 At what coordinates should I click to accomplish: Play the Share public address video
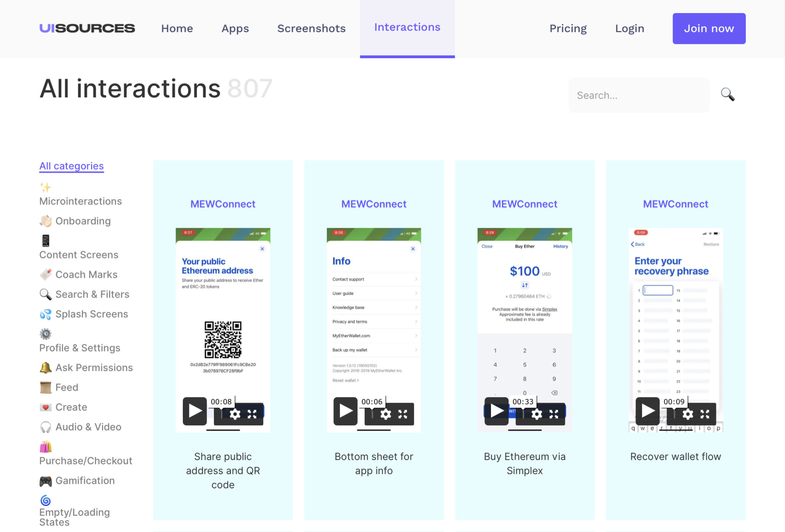coord(194,411)
